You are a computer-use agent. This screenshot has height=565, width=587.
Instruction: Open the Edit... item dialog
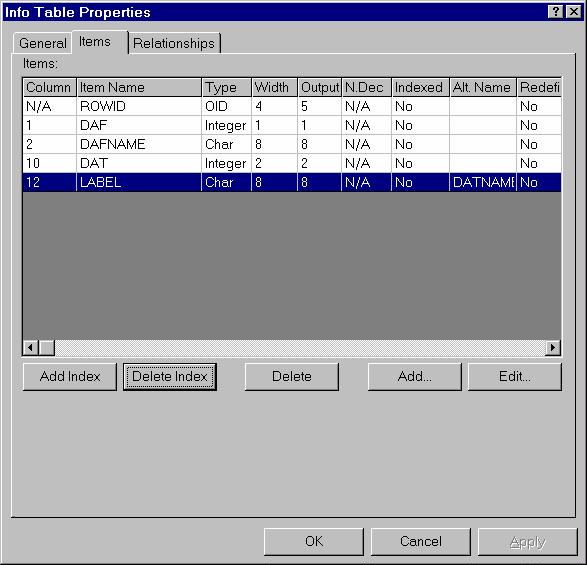tap(515, 377)
